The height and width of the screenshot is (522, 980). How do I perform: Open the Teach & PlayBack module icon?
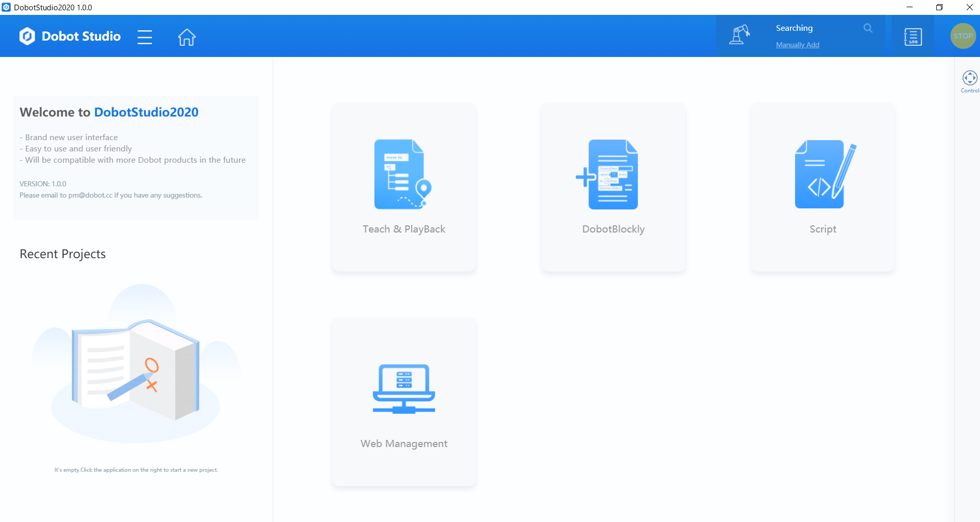pos(404,174)
